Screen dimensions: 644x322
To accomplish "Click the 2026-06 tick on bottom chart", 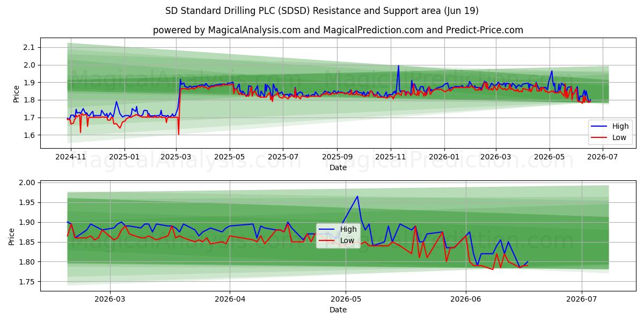I will point(466,299).
